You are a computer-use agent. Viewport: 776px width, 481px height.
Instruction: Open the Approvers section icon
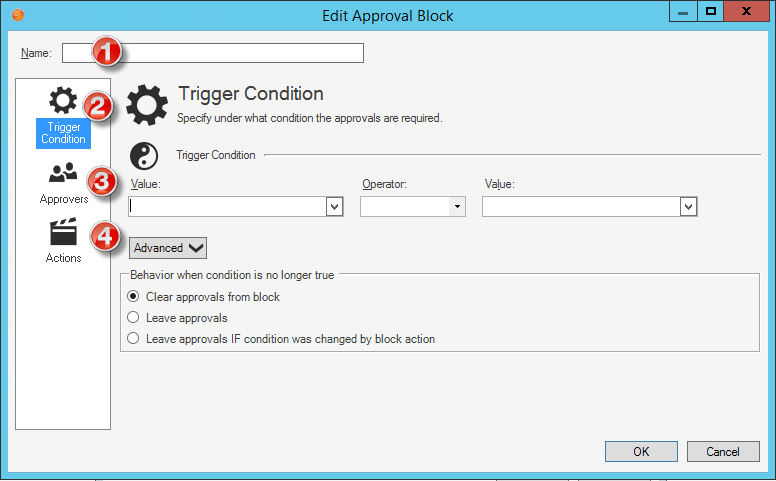pyautogui.click(x=63, y=174)
